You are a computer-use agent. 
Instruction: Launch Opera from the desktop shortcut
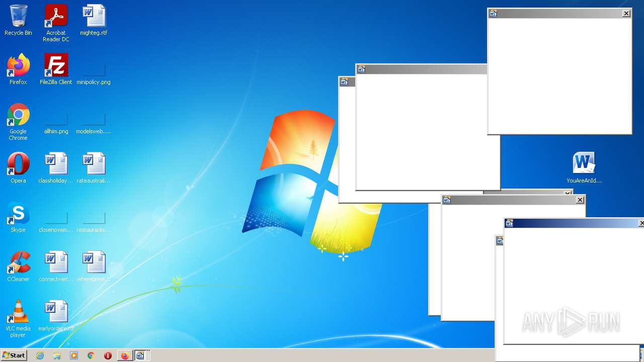(18, 168)
